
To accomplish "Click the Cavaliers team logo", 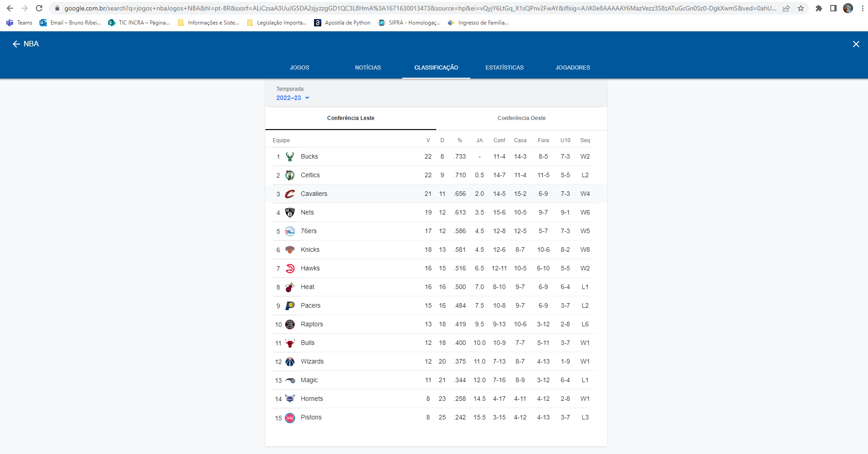I will click(x=290, y=194).
